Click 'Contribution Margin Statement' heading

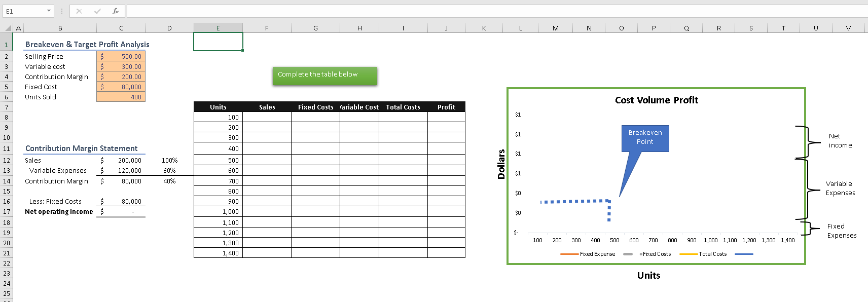pyautogui.click(x=81, y=148)
